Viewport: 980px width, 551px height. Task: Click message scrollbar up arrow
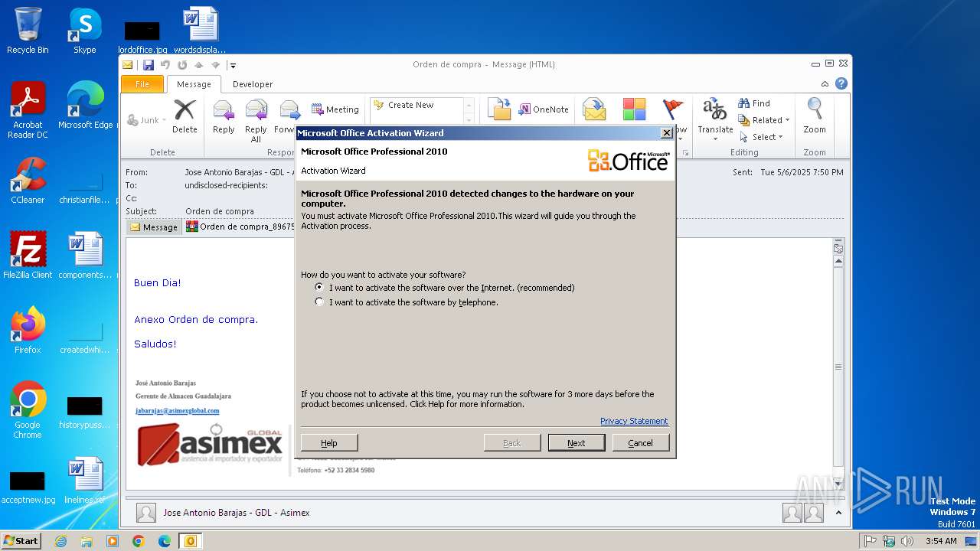pyautogui.click(x=838, y=262)
